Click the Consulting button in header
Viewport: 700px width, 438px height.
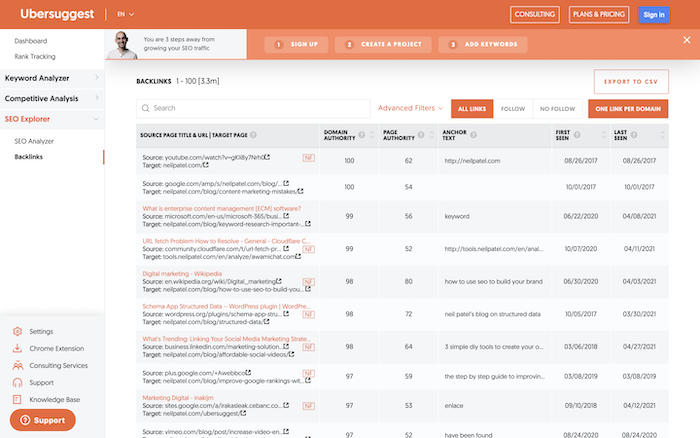click(535, 14)
